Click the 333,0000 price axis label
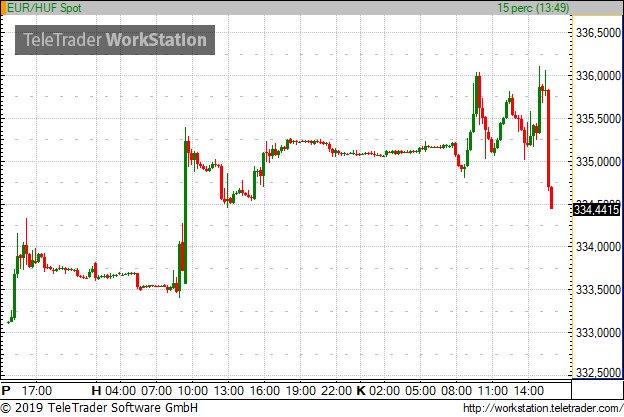Screen dimensions: 624x417 (x=598, y=333)
